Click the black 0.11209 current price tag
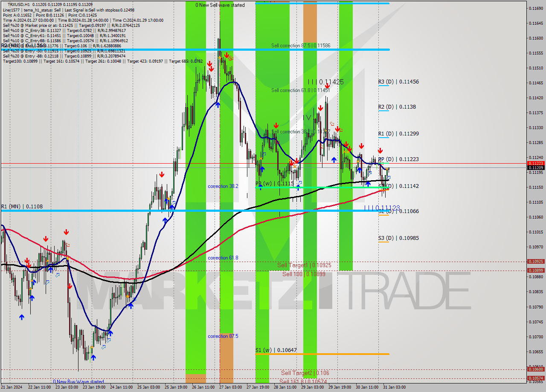Screen dimensions: 546x392 536,168
